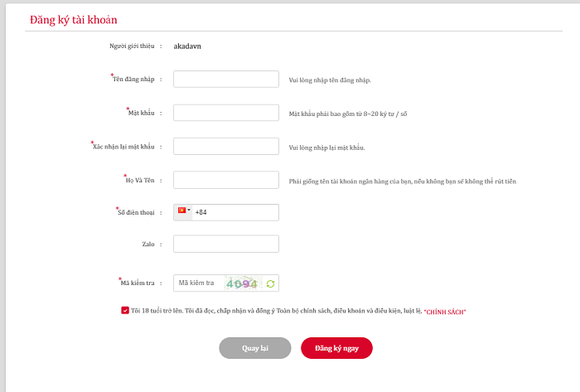The image size is (580, 392).
Task: Refresh the captcha verification code
Action: point(270,283)
